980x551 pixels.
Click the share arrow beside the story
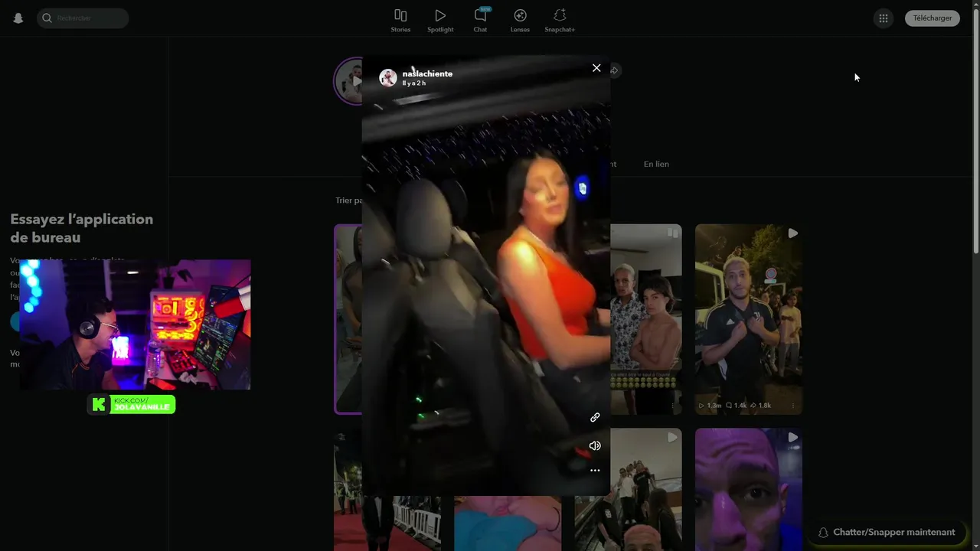pos(615,70)
